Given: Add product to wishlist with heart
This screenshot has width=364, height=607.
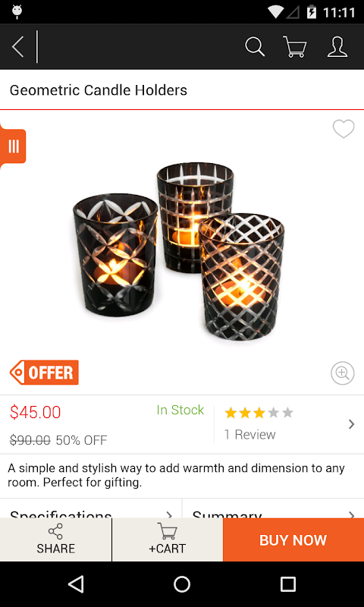Looking at the screenshot, I should 344,129.
